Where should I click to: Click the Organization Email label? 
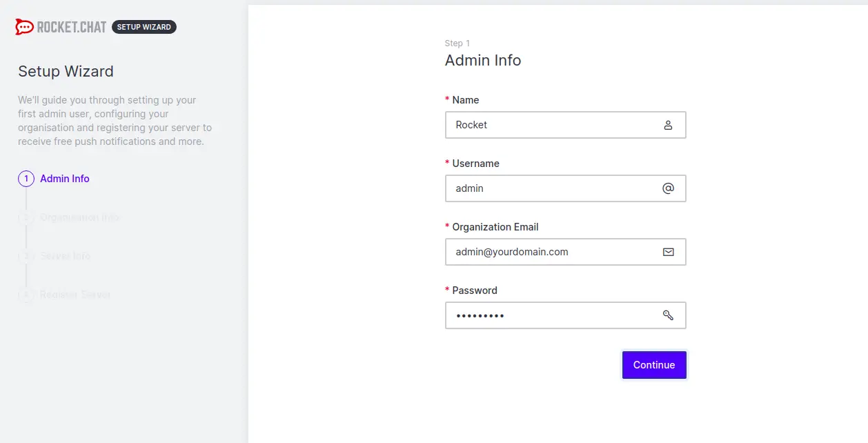point(495,227)
